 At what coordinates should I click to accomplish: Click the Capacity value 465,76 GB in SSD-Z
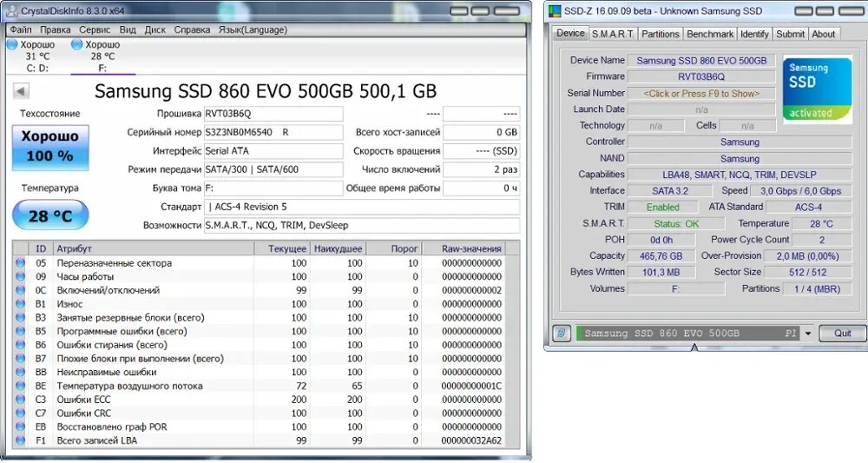pos(661,256)
